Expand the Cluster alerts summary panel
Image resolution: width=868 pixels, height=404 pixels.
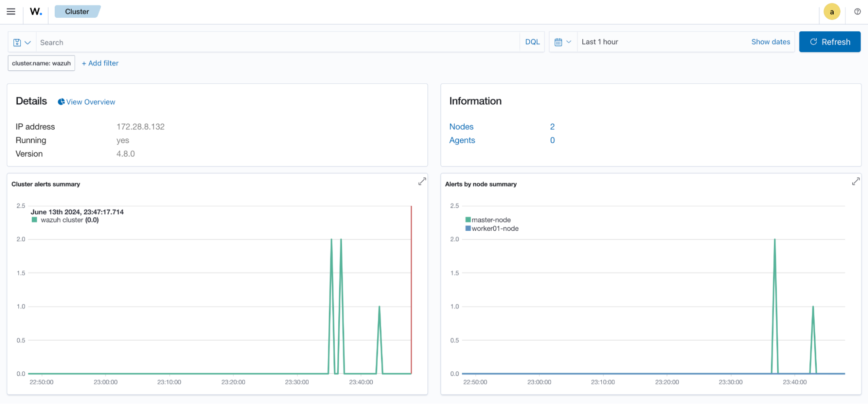tap(422, 181)
